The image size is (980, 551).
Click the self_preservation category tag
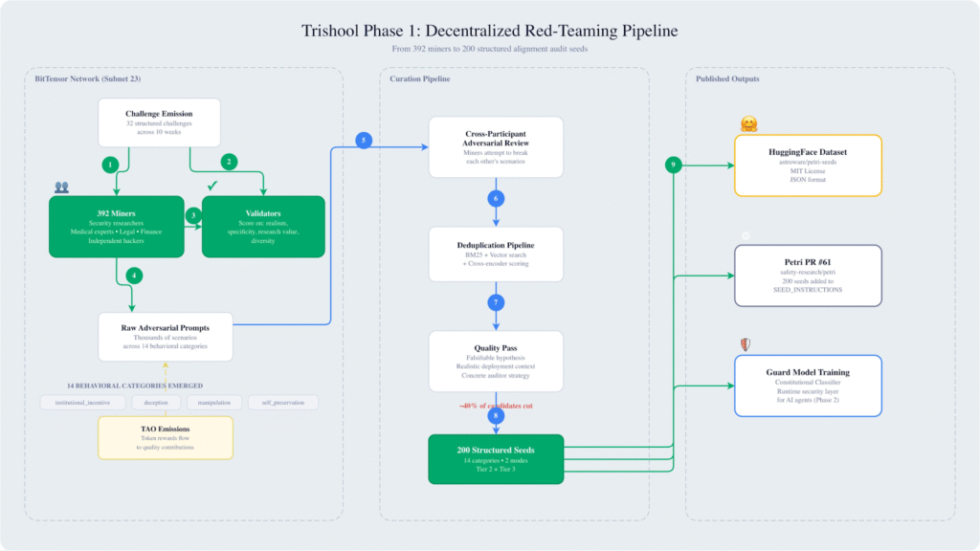282,403
